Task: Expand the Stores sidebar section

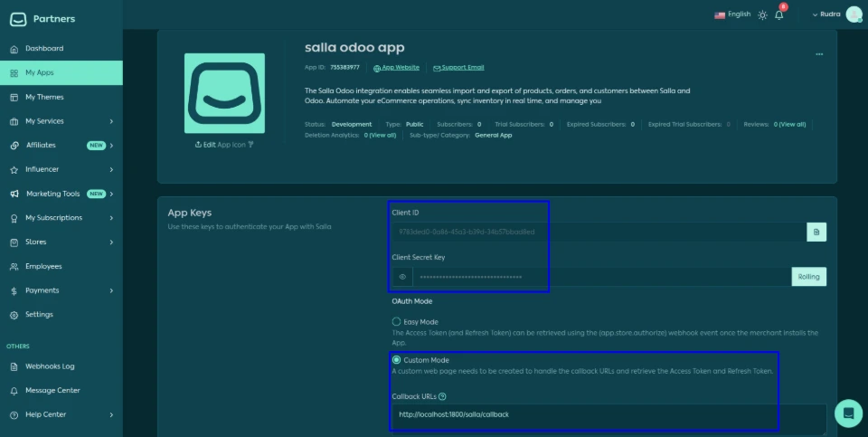Action: coord(61,242)
